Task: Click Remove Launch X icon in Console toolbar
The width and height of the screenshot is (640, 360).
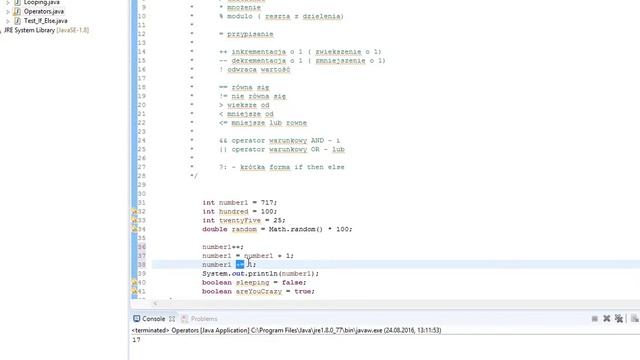Action: click(607, 318)
